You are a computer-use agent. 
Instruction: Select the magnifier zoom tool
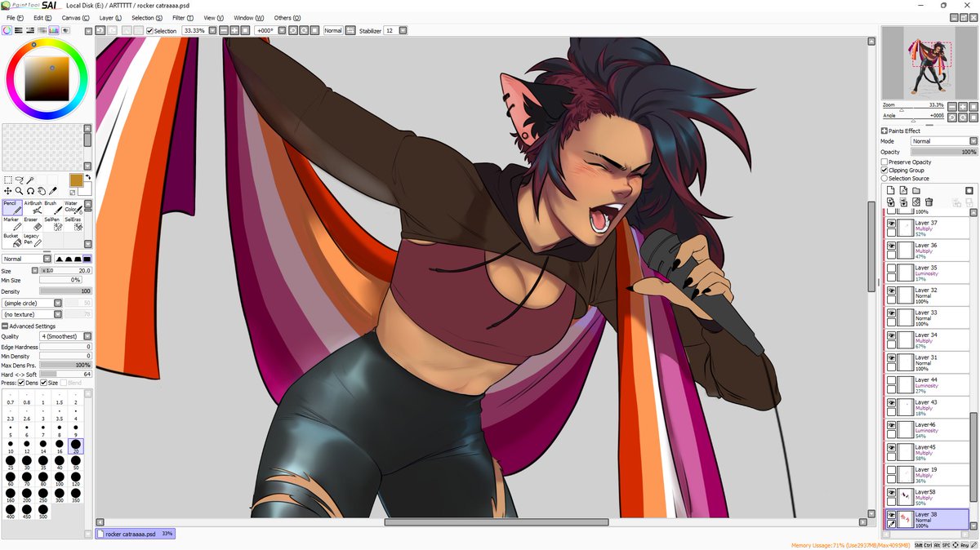19,191
